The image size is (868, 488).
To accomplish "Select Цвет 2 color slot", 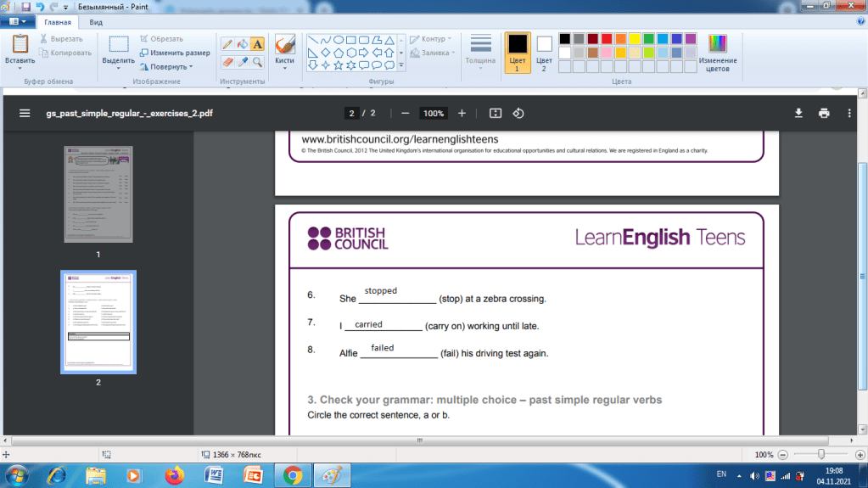I will click(x=544, y=53).
